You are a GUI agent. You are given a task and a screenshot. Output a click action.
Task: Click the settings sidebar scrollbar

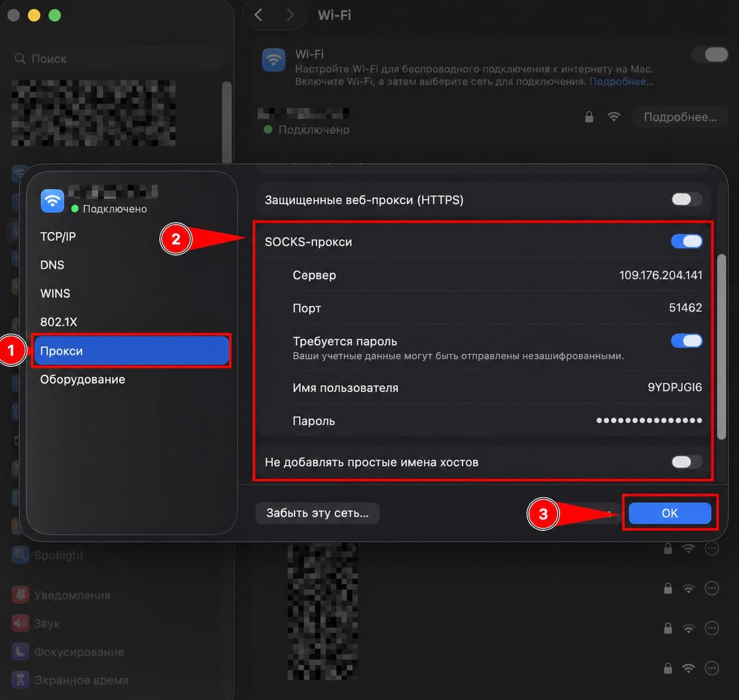(227, 122)
